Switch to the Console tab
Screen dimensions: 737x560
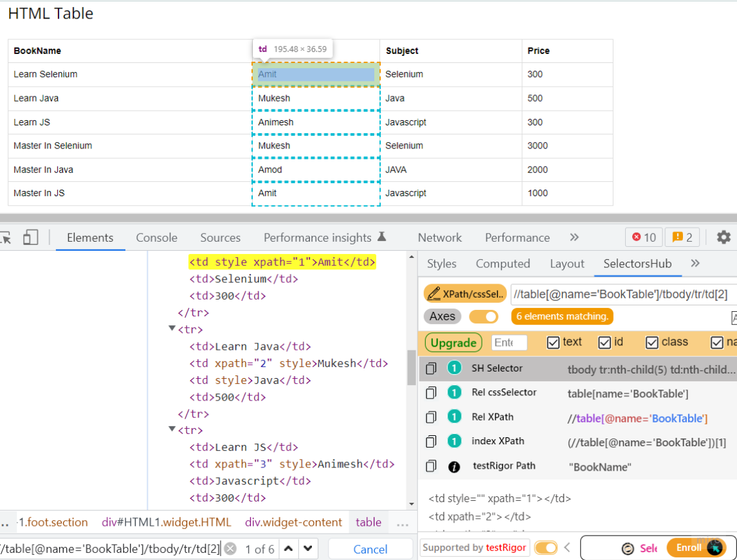[156, 237]
